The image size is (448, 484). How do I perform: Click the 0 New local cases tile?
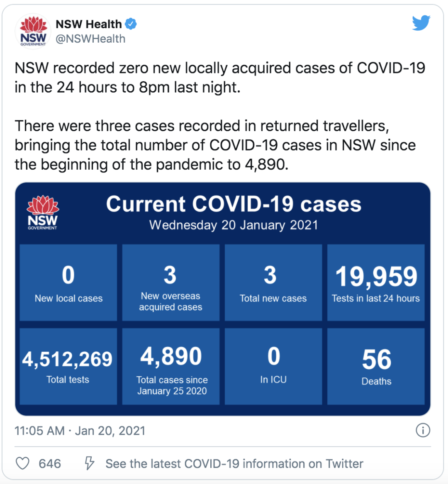tap(68, 282)
